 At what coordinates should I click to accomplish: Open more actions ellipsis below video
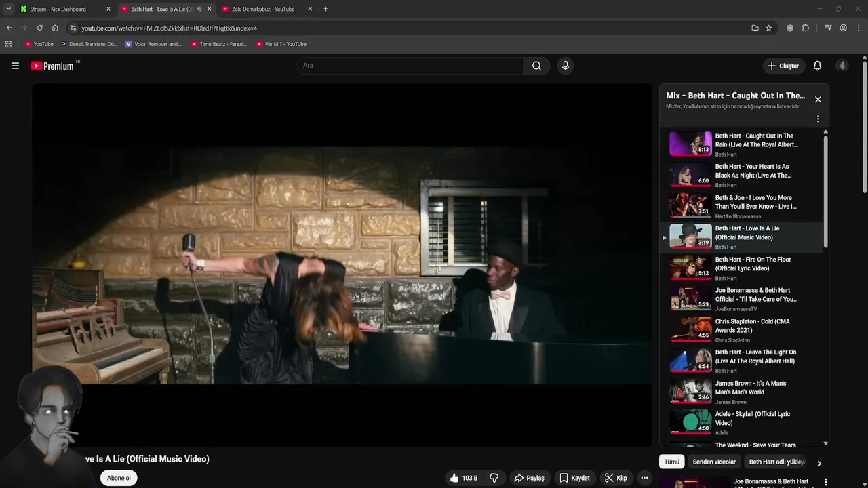[644, 478]
